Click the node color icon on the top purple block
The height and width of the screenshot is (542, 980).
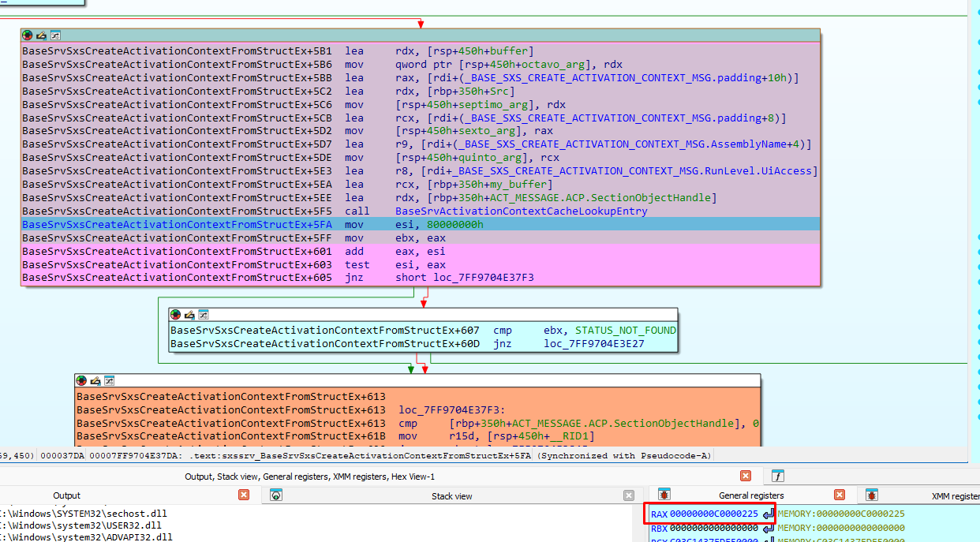(28, 36)
